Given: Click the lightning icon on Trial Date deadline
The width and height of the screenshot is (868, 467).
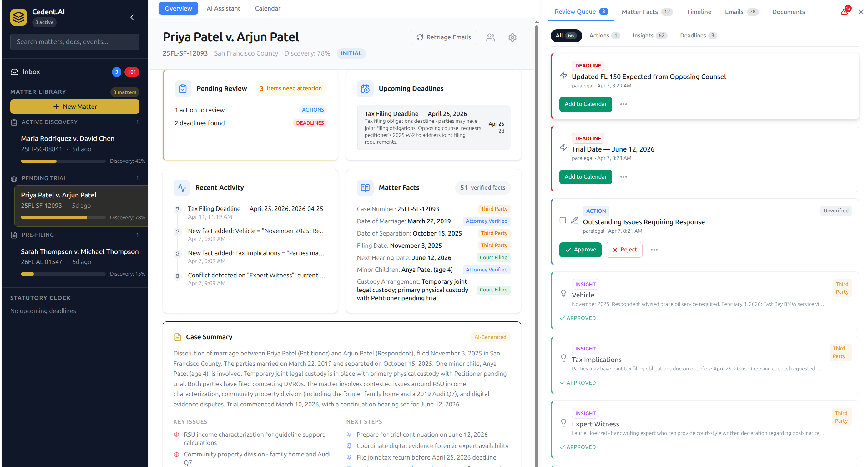Looking at the screenshot, I should [563, 147].
